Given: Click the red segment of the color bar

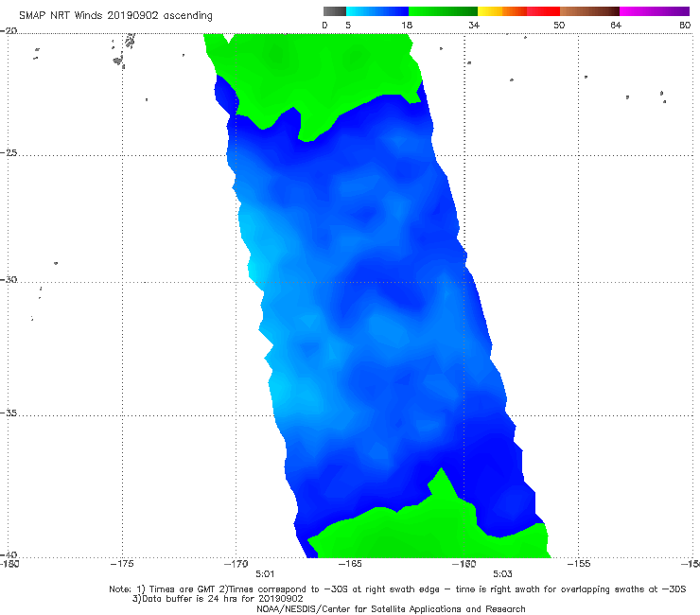Looking at the screenshot, I should 543,11.
